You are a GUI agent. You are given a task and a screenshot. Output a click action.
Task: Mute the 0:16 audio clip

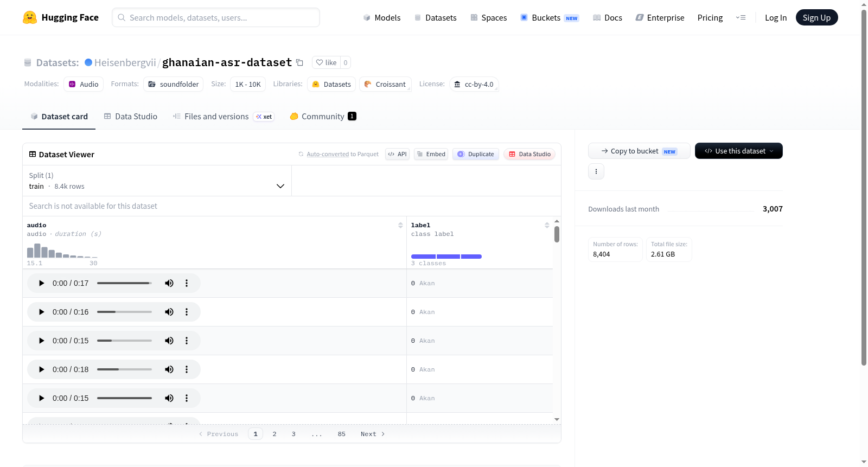(x=169, y=312)
